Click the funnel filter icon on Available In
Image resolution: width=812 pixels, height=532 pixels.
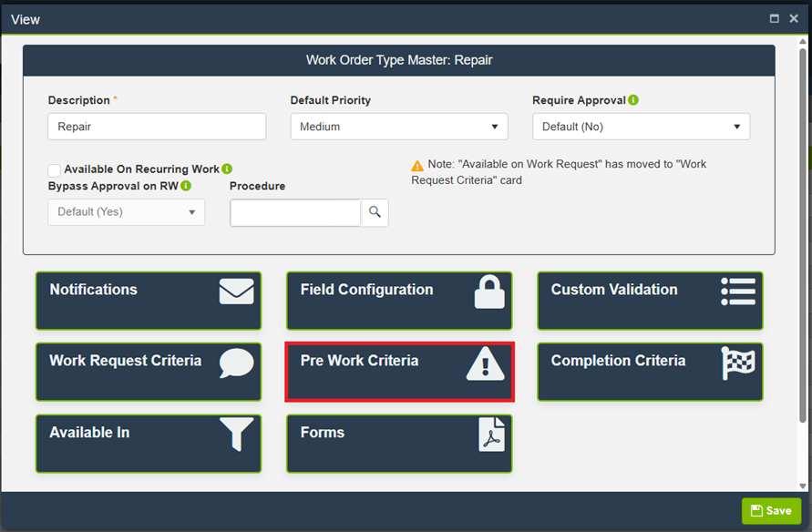click(237, 435)
